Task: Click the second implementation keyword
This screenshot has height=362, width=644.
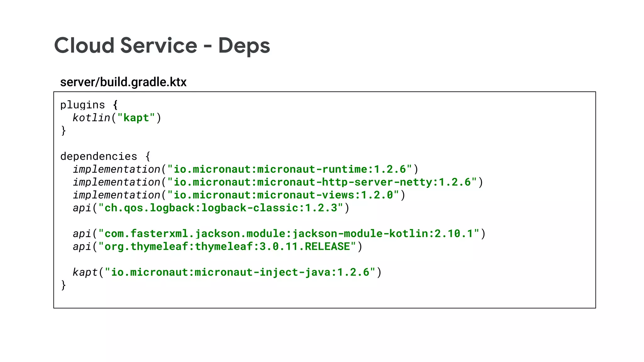Action: (117, 182)
